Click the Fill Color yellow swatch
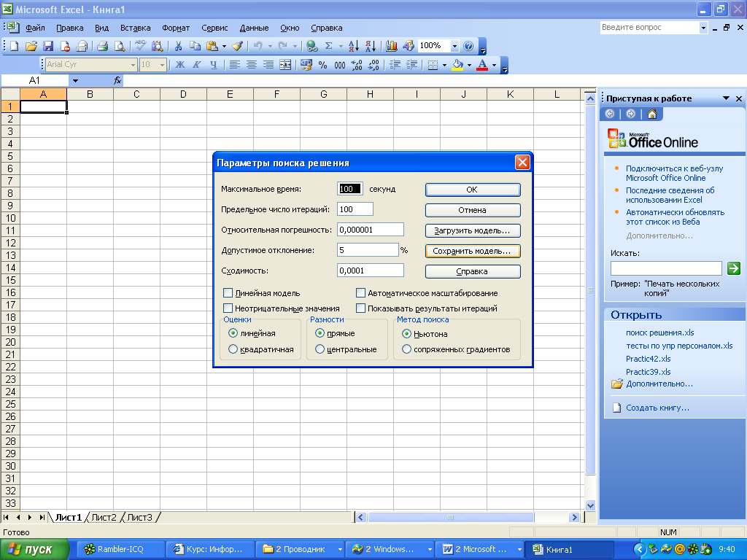Viewport: 747px width, 560px height. coord(458,65)
